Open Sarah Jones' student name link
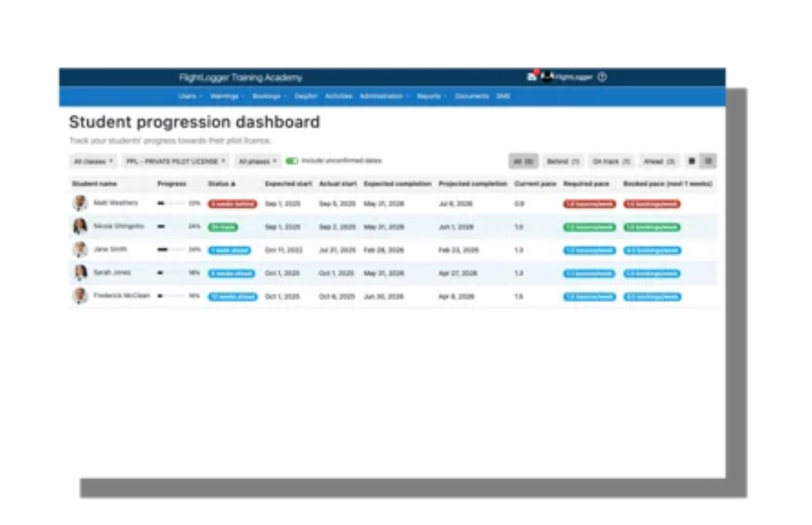The image size is (812, 525). (x=112, y=273)
